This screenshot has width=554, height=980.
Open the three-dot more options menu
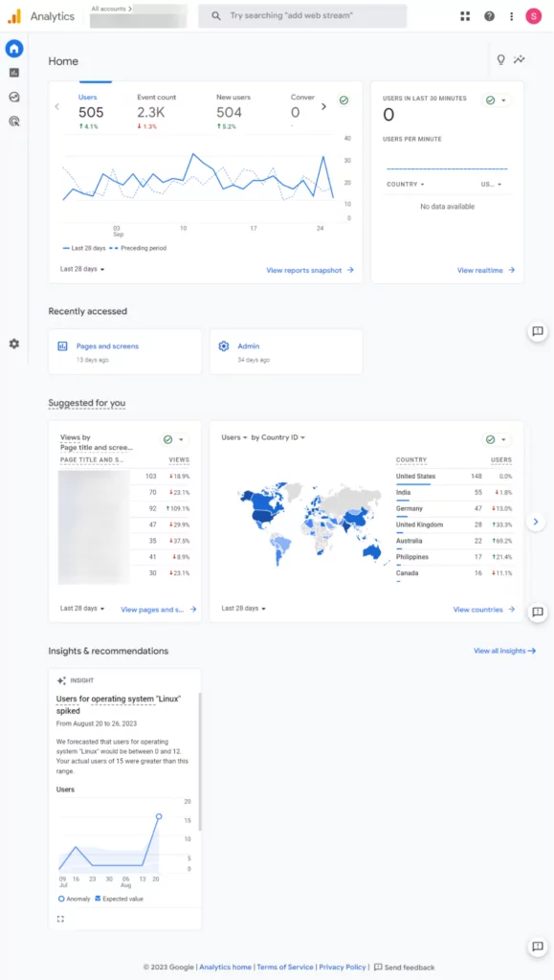click(512, 16)
